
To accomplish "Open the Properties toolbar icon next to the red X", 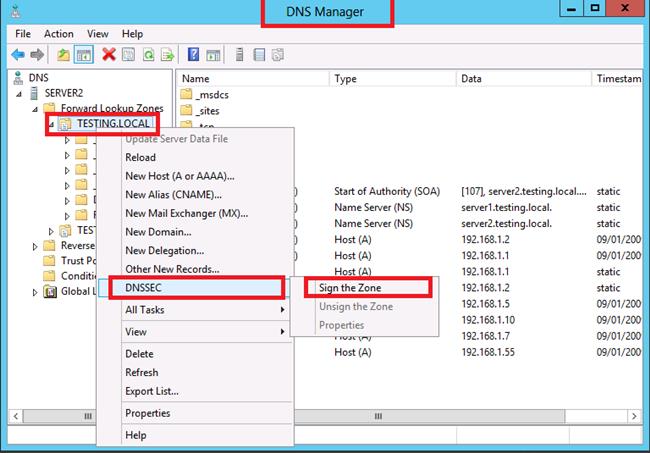I will tap(129, 55).
